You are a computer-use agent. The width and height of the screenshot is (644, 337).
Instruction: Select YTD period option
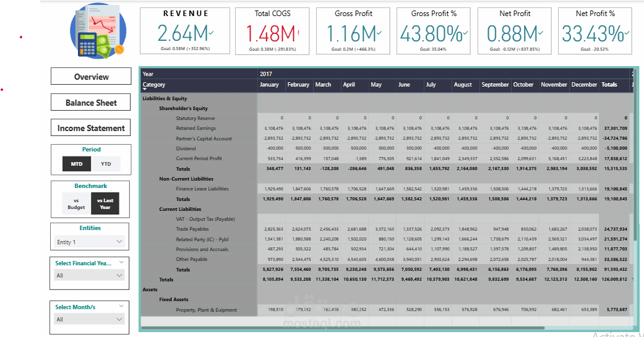pyautogui.click(x=106, y=164)
